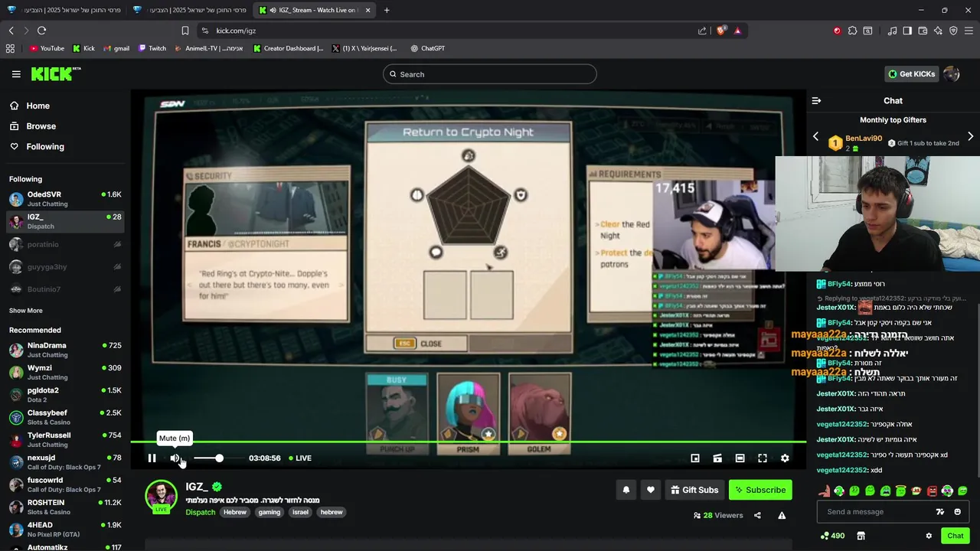Screen dimensions: 980x551
Task: Open the channel points shop icon
Action: point(861,536)
